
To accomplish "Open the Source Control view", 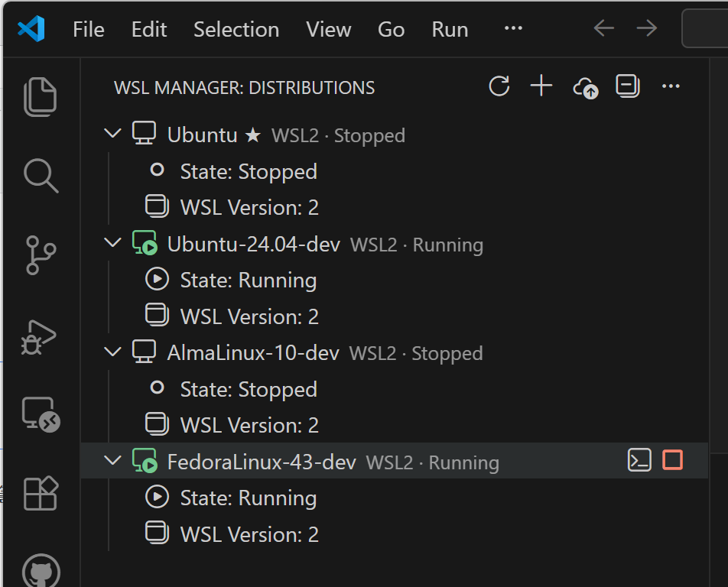I will coord(41,255).
